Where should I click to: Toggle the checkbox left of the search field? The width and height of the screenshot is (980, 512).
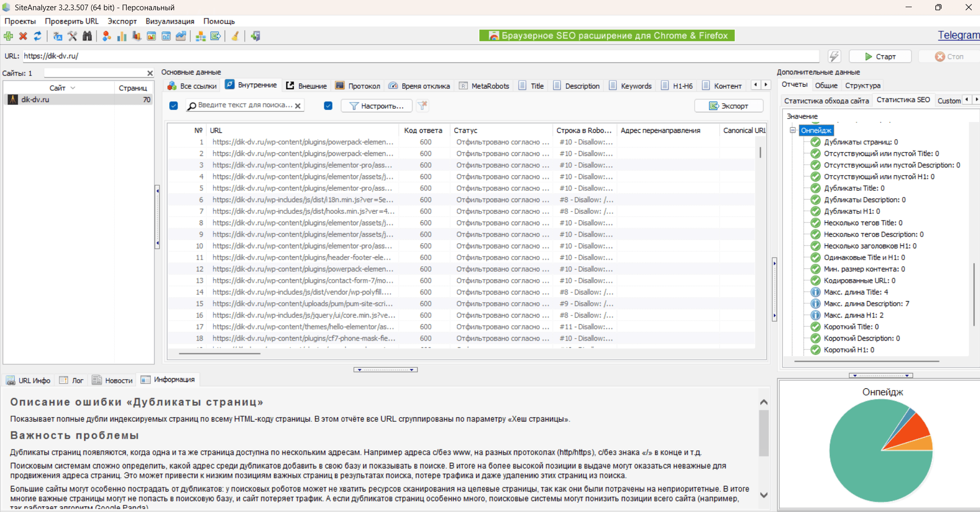(173, 106)
